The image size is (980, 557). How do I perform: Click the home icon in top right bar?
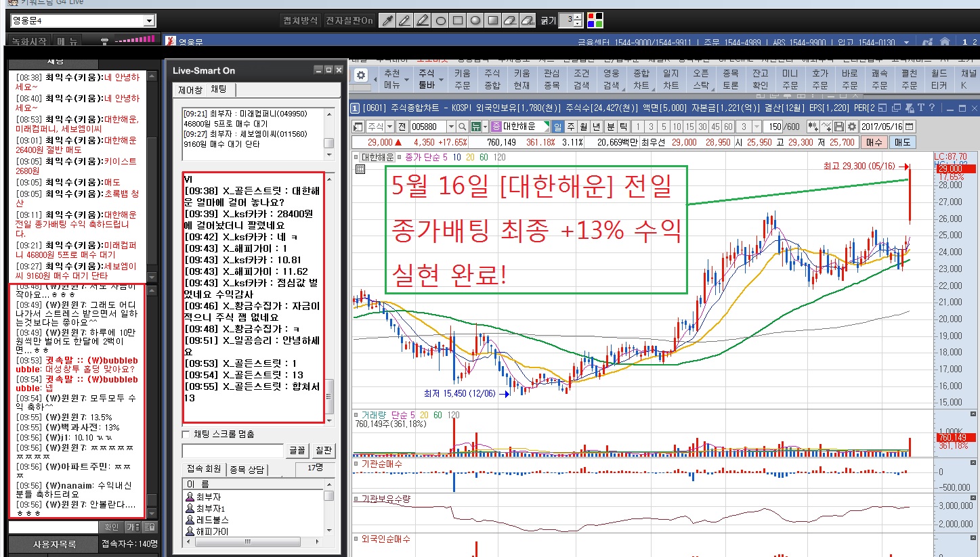click(944, 42)
